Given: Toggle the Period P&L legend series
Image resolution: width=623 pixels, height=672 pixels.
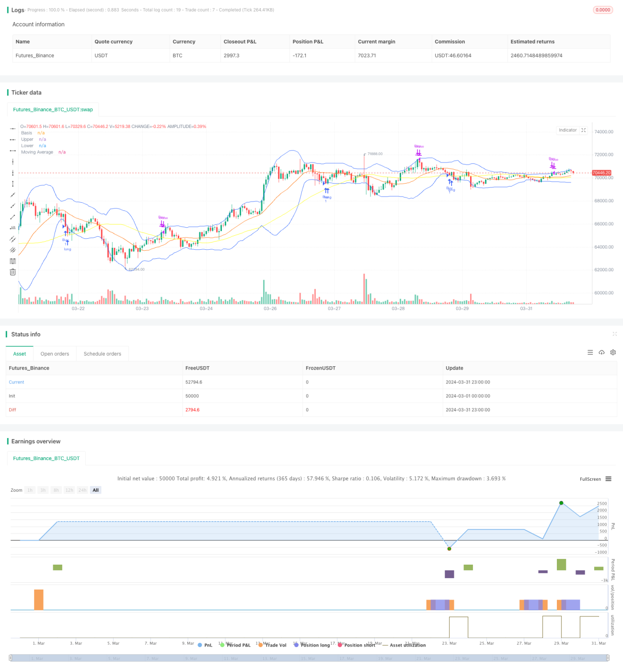Looking at the screenshot, I should pos(235,645).
